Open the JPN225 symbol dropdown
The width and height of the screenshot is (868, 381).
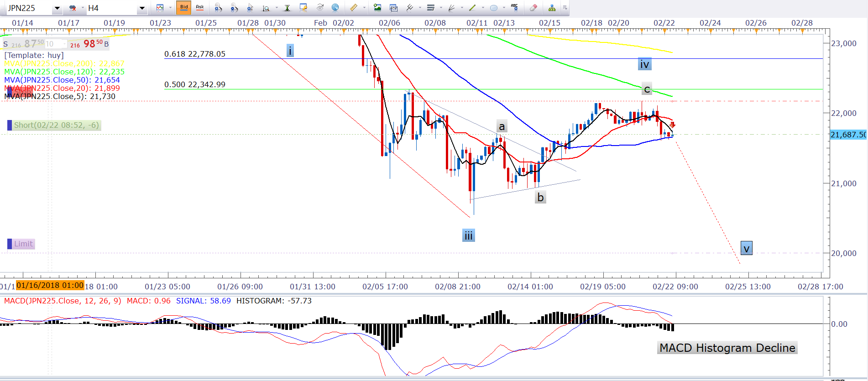57,8
